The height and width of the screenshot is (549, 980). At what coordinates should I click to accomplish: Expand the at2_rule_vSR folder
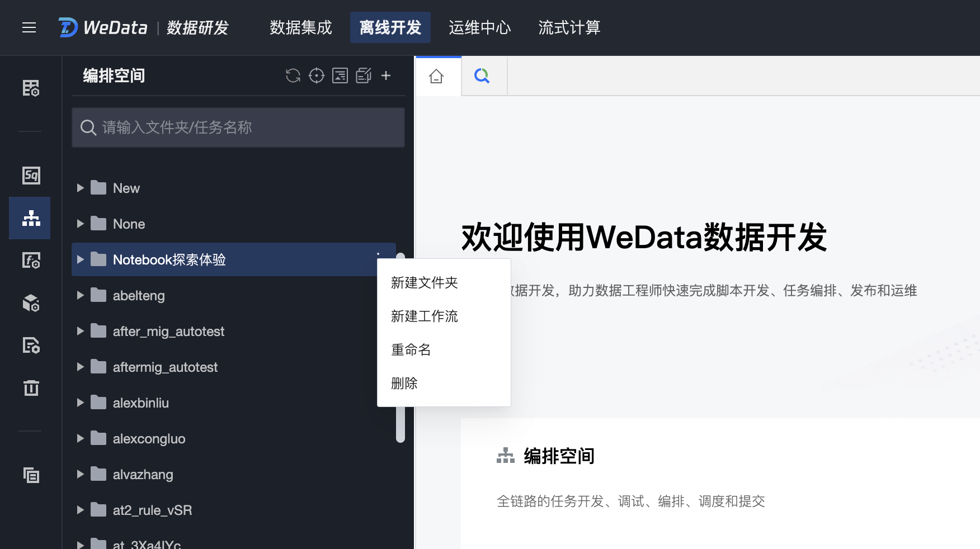(80, 510)
